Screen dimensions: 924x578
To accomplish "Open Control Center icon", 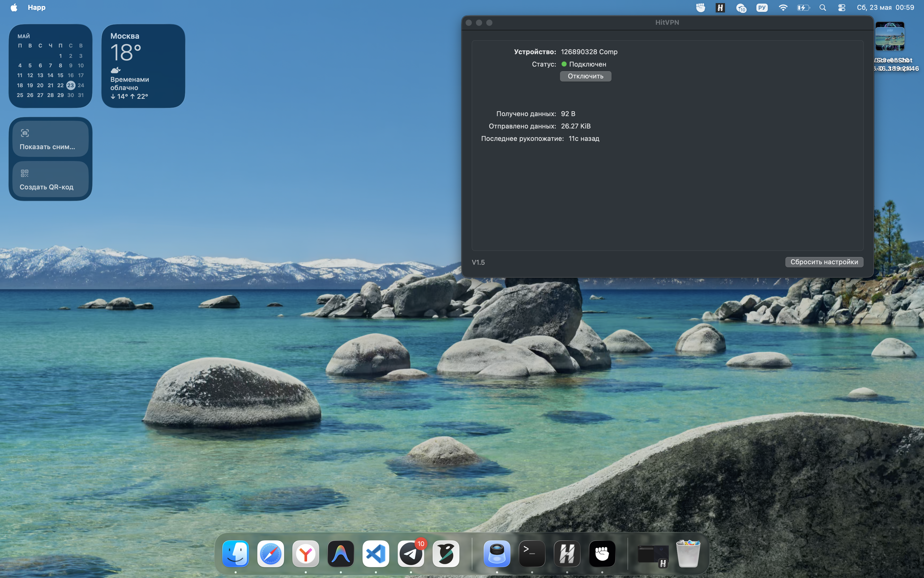I will click(841, 7).
